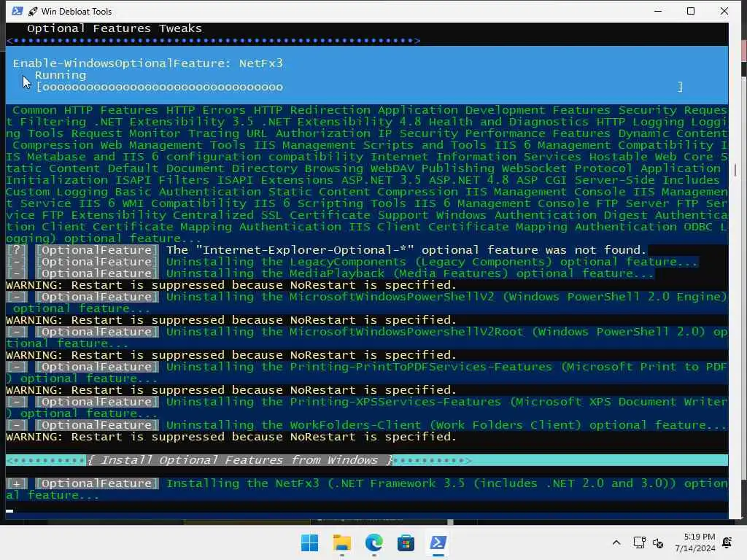
Task: Click the Printing-XPSServices-Features line
Action: pyautogui.click(x=367, y=408)
